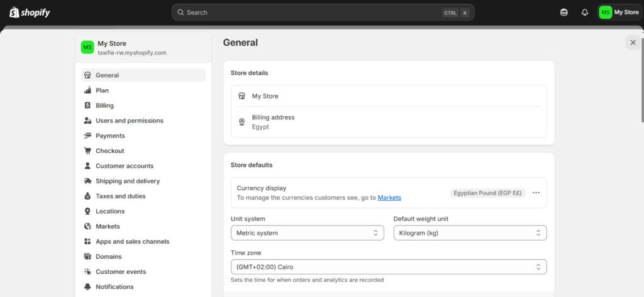The width and height of the screenshot is (644, 297).
Task: Click the MS avatar in settings sidebar
Action: click(87, 48)
